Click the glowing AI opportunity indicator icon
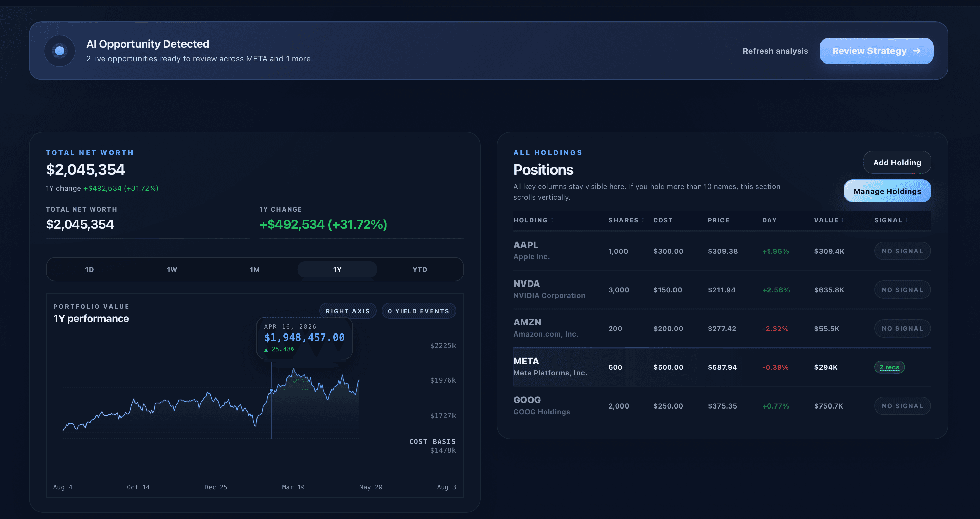This screenshot has height=519, width=980. pos(60,51)
